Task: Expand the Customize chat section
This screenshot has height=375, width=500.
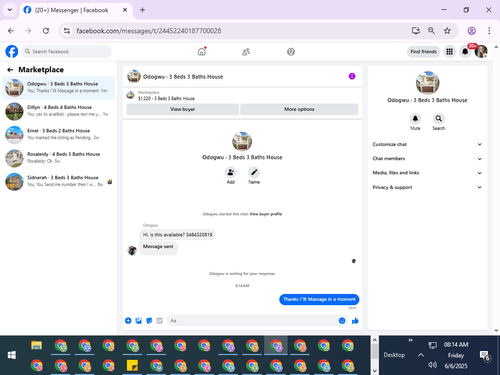Action: point(427,144)
